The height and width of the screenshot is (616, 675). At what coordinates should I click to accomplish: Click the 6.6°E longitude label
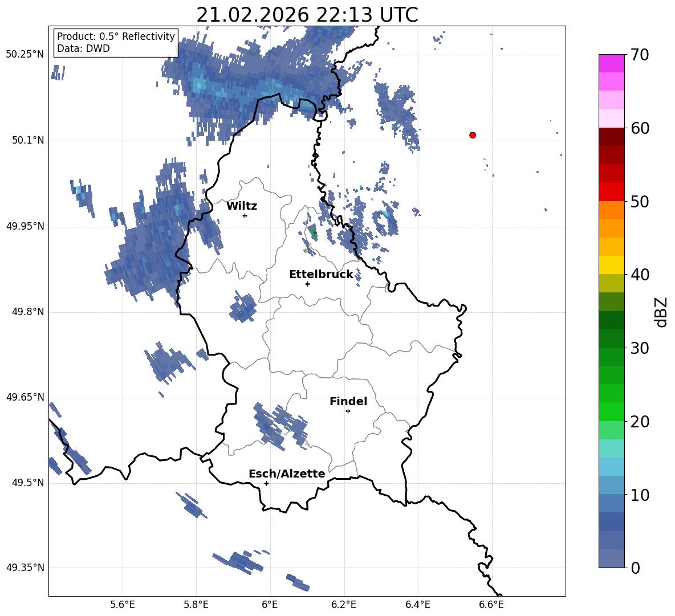coord(491,605)
